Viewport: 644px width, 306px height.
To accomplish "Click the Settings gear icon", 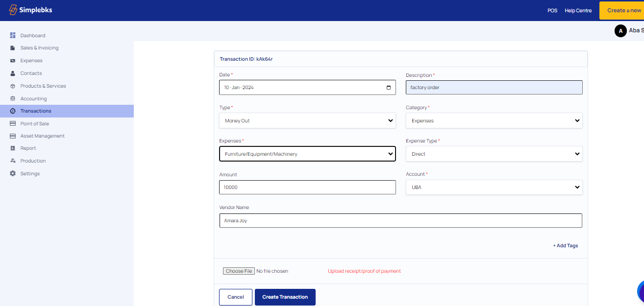I will [x=13, y=174].
